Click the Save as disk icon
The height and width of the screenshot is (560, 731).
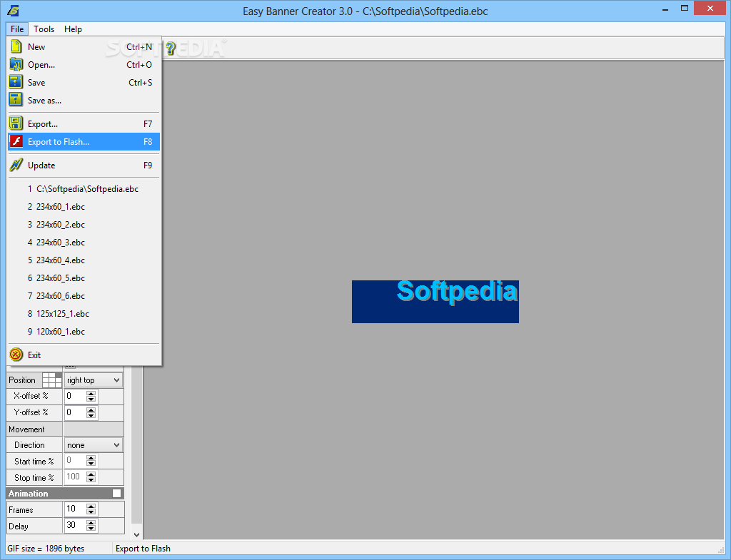point(16,100)
